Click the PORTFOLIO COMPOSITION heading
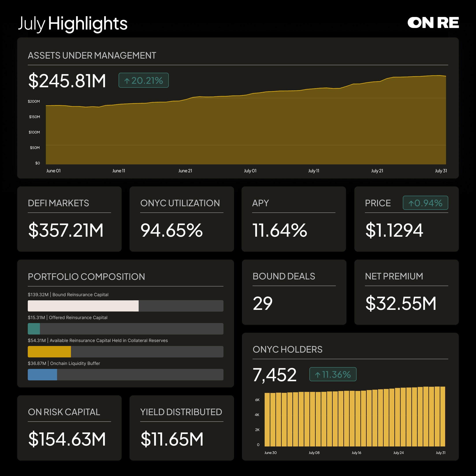 pos(86,276)
